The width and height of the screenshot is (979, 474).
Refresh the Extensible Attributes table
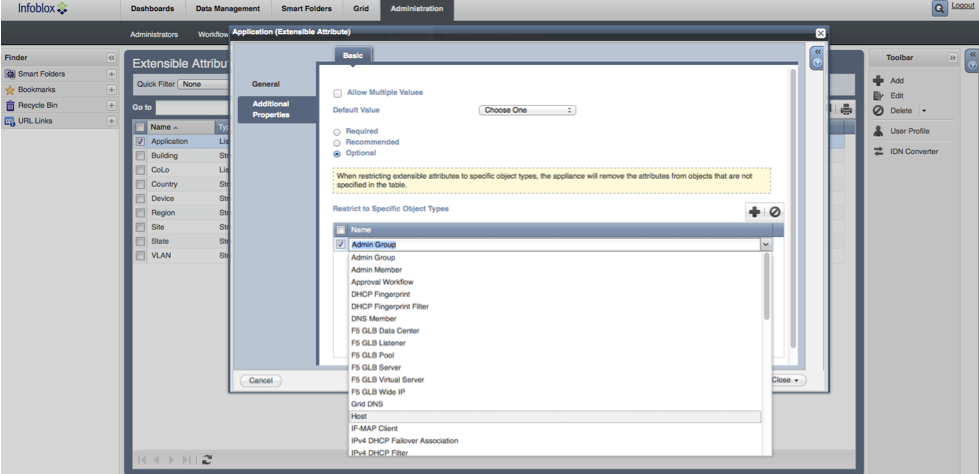pos(207,460)
